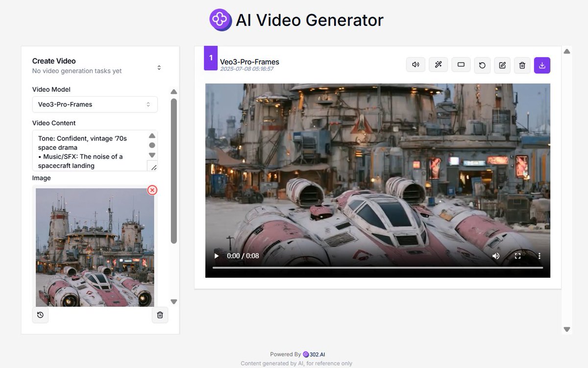The width and height of the screenshot is (588, 368).
Task: Click left panel scrollbar down arrow
Action: pos(173,302)
